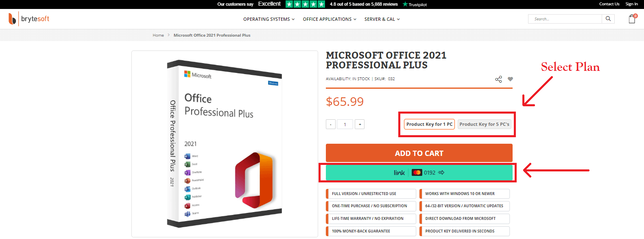The width and height of the screenshot is (644, 239).
Task: Pay with Link Mastercard 0192 button
Action: pos(419,173)
